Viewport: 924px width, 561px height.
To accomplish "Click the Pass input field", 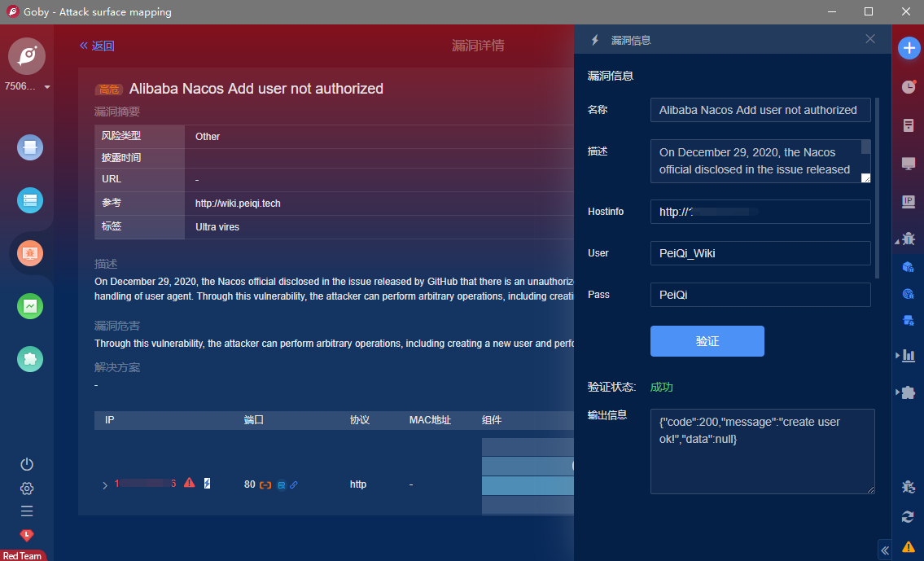I will (x=760, y=295).
